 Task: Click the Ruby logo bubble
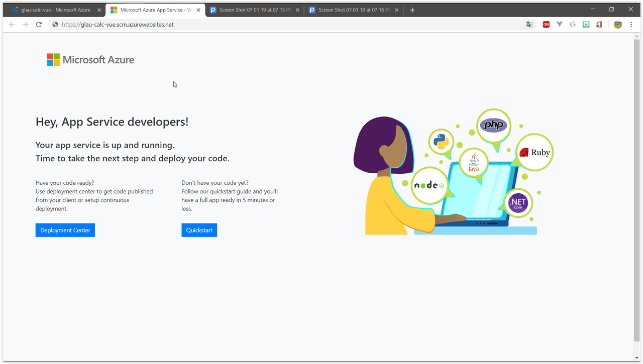click(534, 152)
